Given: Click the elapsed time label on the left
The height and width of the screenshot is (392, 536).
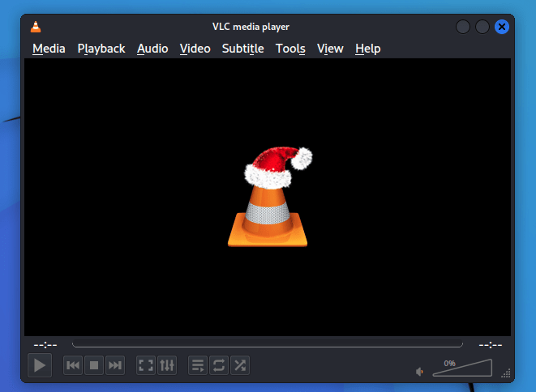Looking at the screenshot, I should 45,345.
